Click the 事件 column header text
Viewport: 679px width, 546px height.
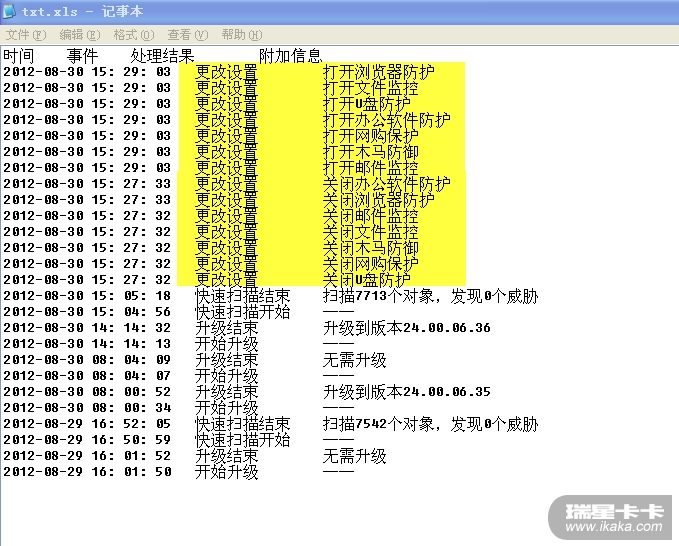coord(82,55)
